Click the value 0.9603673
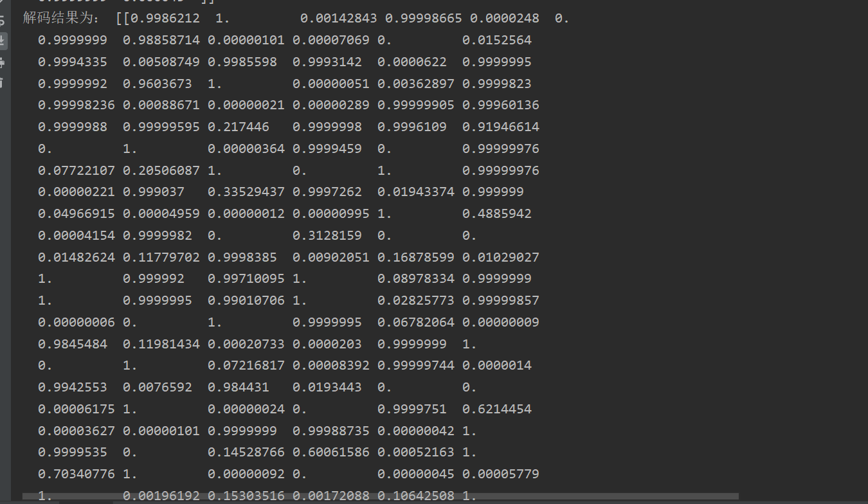Viewport: 868px width, 504px height. pyautogui.click(x=158, y=84)
